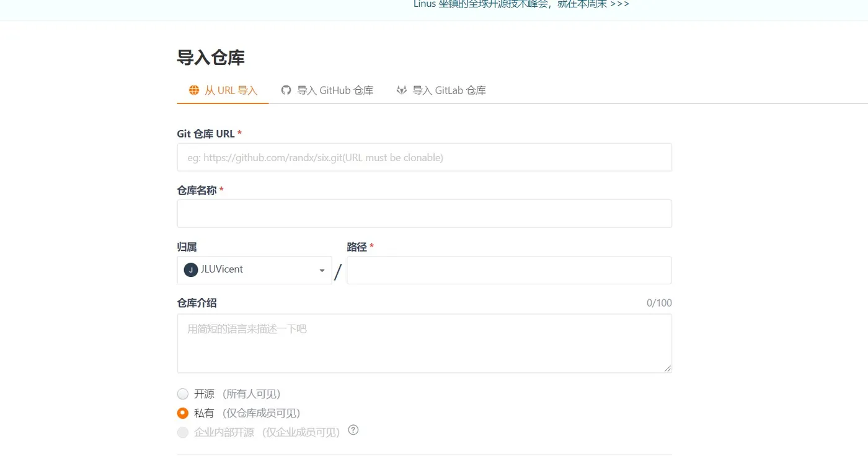Screen dimensions: 868x459
Task: Click the textarea resize handle corner
Action: coord(668,369)
